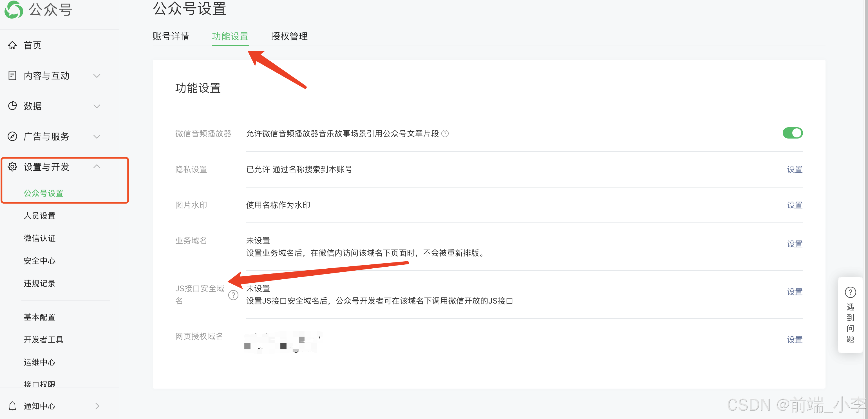The image size is (868, 419).
Task: Click help icon next to JS接口安全域名
Action: [x=233, y=295]
